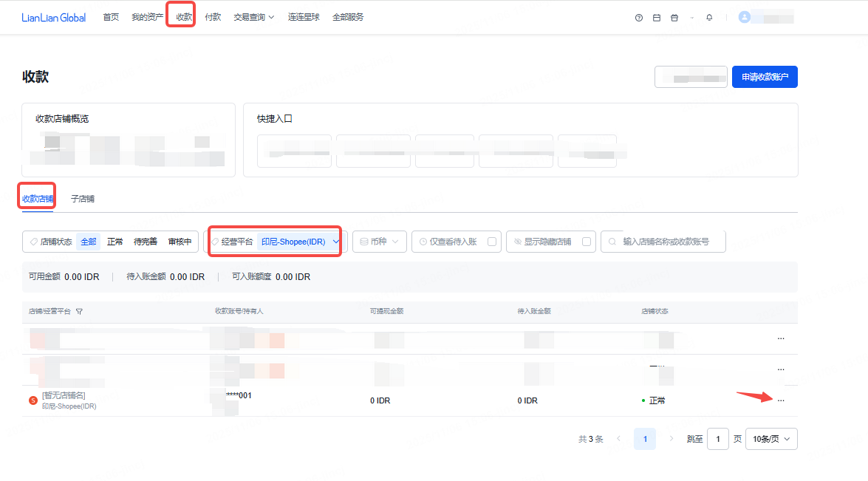This screenshot has height=481, width=868.
Task: Click the 快捷入口 section title
Action: [275, 119]
